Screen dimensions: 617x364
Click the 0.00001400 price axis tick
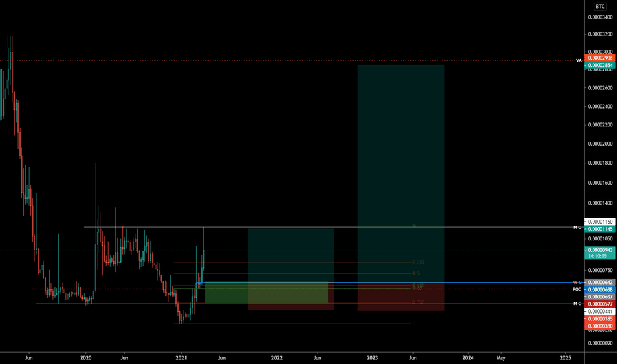tap(600, 203)
